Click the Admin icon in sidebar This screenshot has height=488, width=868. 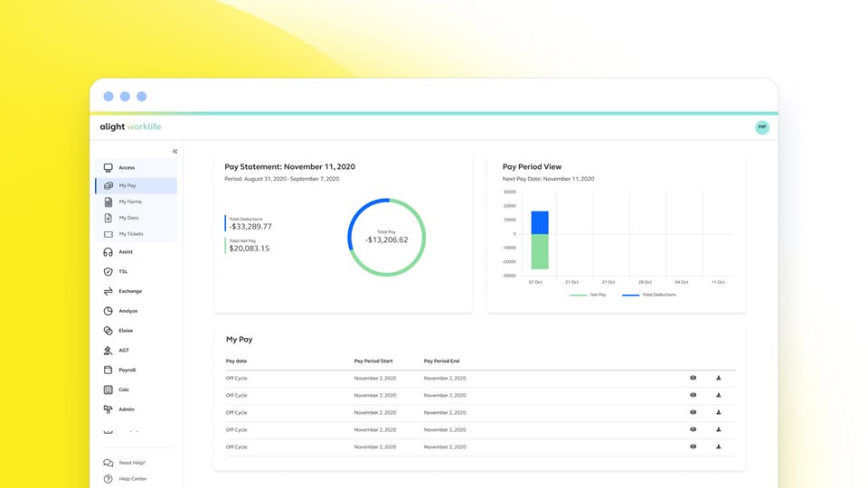(108, 409)
